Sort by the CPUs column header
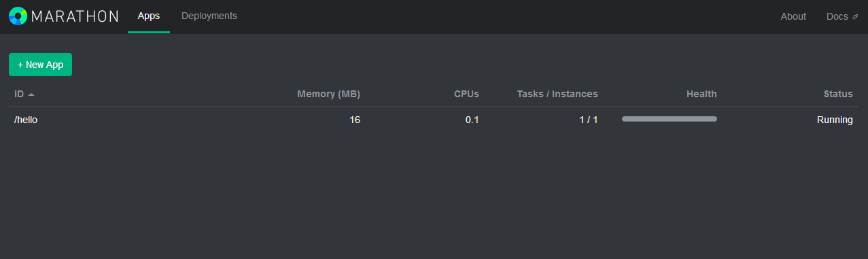Image resolution: width=868 pixels, height=259 pixels. pyautogui.click(x=466, y=94)
